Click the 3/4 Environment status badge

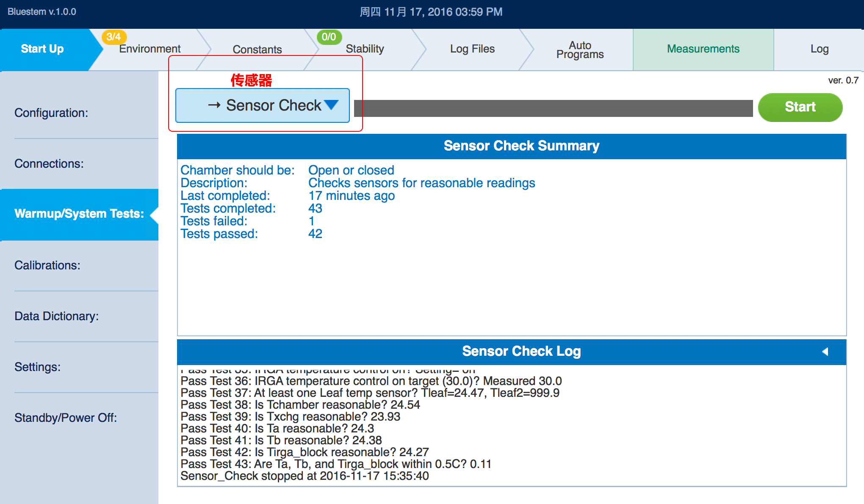point(114,37)
